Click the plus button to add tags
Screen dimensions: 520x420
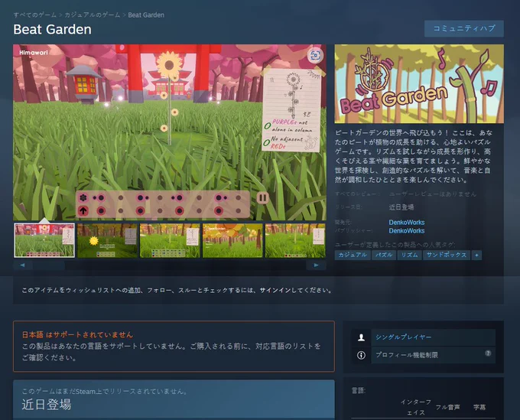(x=476, y=255)
